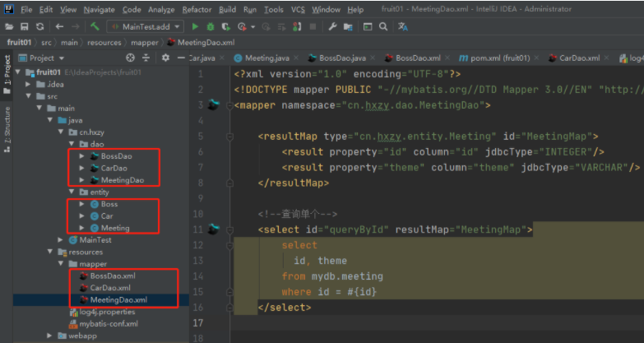644x343 pixels.
Task: Expand the webapp folder
Action: (x=49, y=336)
